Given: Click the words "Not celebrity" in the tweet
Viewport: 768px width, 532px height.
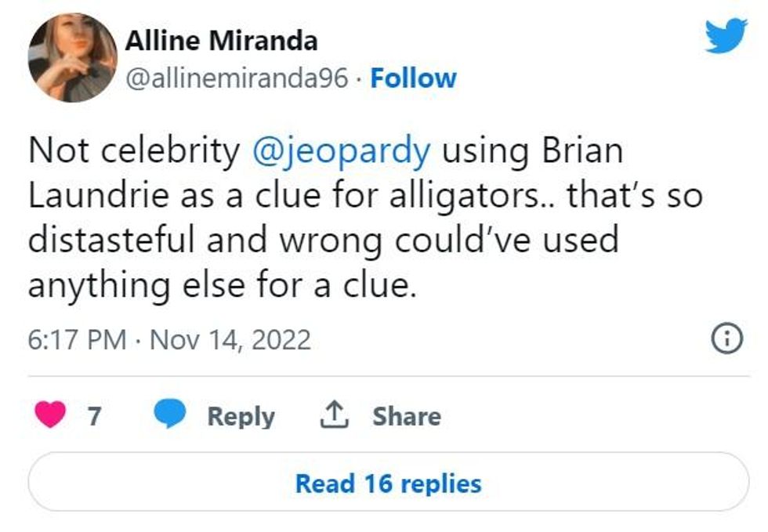Looking at the screenshot, I should (x=133, y=150).
